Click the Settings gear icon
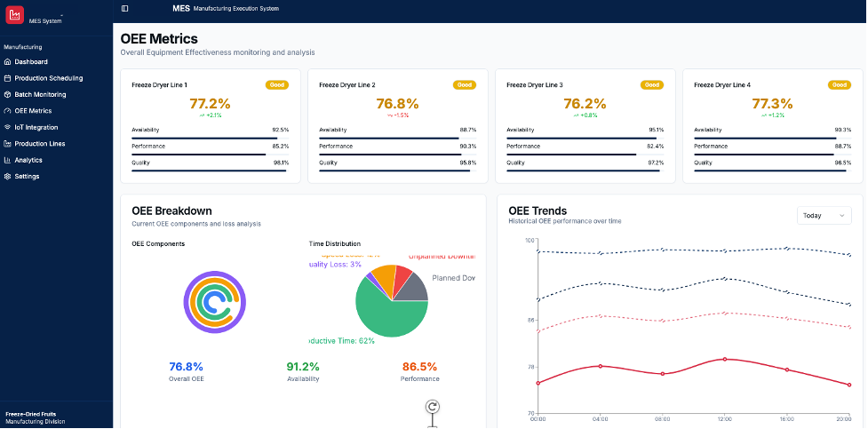The width and height of the screenshot is (868, 429). (7, 176)
